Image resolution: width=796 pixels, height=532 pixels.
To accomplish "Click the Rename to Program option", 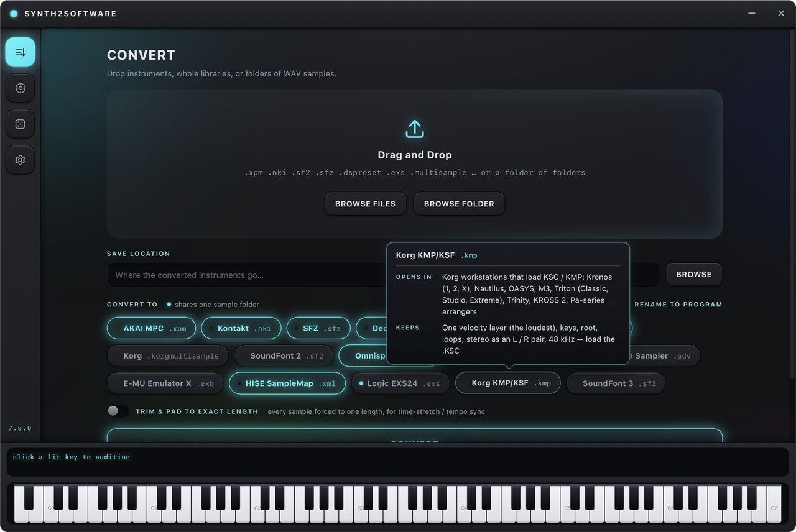I will tap(678, 305).
